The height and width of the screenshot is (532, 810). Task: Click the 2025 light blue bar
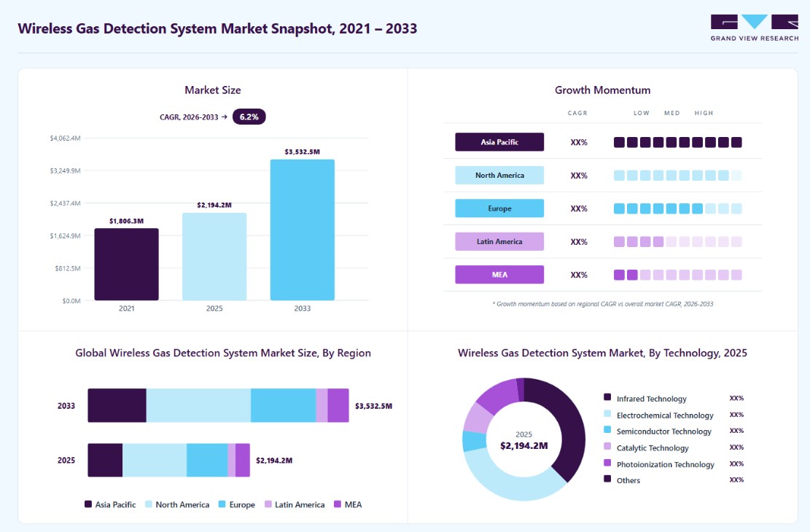(214, 257)
